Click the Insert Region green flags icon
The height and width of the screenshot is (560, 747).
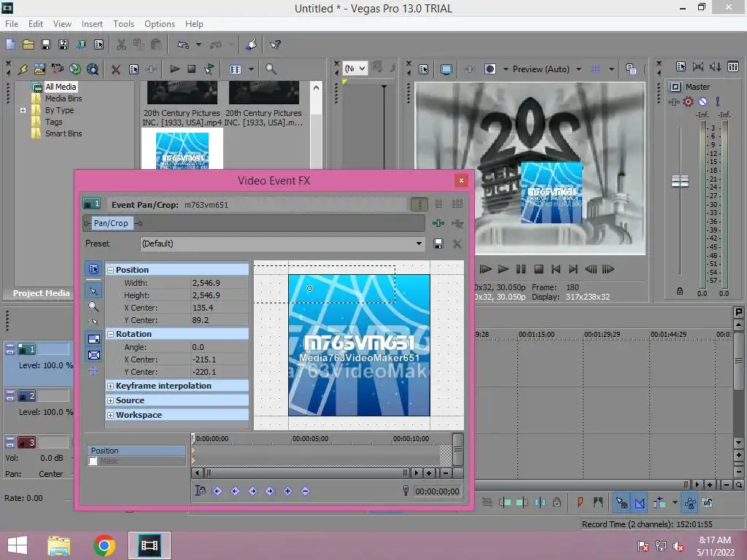pyautogui.click(x=598, y=502)
